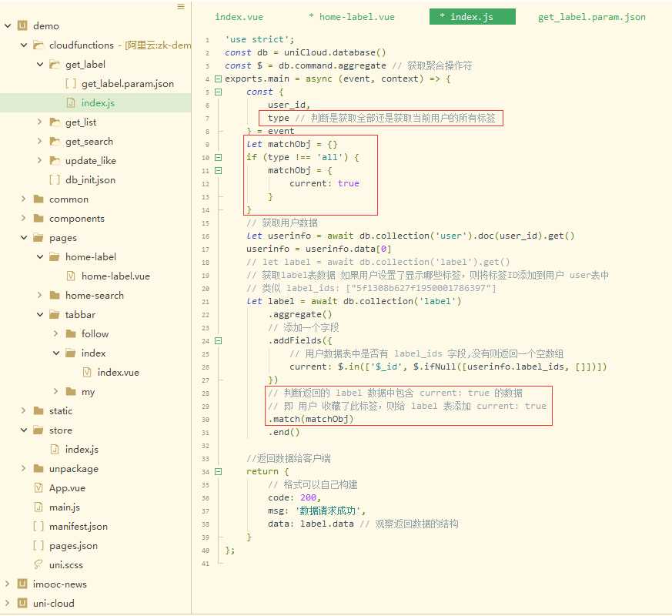Collapse the cloudfunctions folder chevron
This screenshot has height=616, width=672.
point(24,45)
